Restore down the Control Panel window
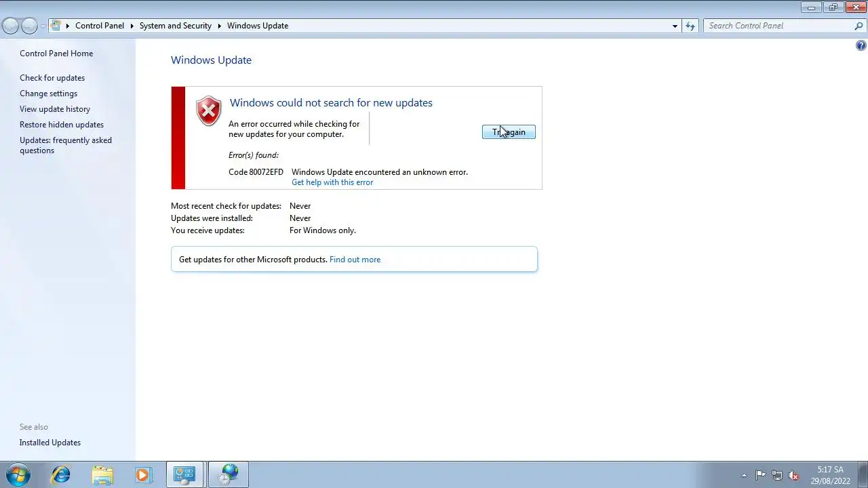The image size is (868, 488). click(833, 7)
